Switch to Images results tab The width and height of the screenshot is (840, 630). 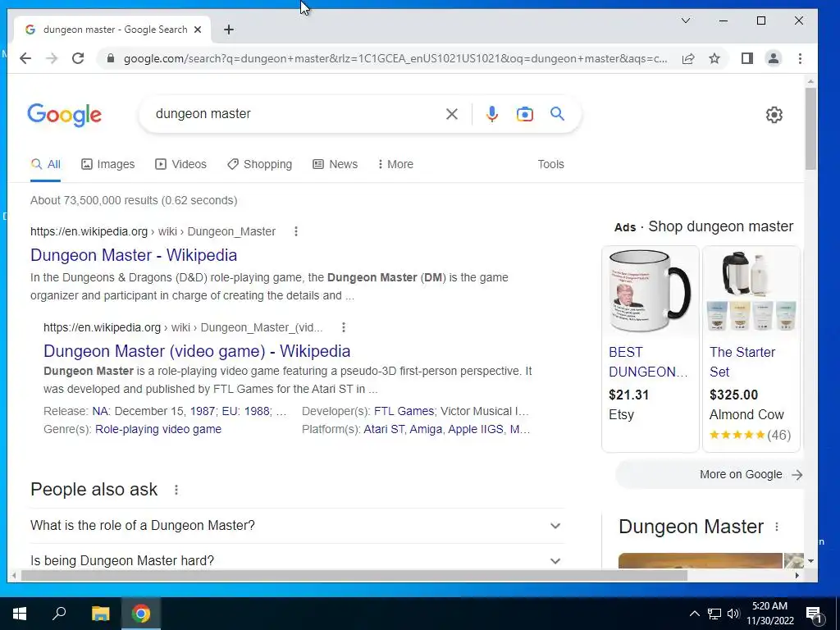coord(107,164)
